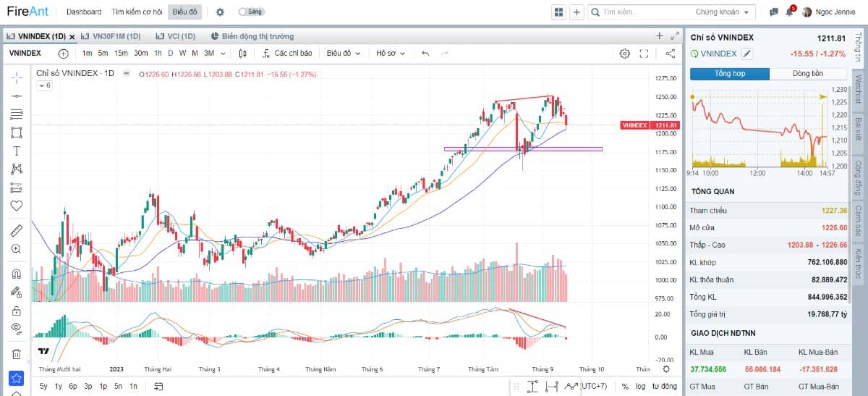Select the W weekly interval
This screenshot has width=868, height=396.
click(x=183, y=53)
